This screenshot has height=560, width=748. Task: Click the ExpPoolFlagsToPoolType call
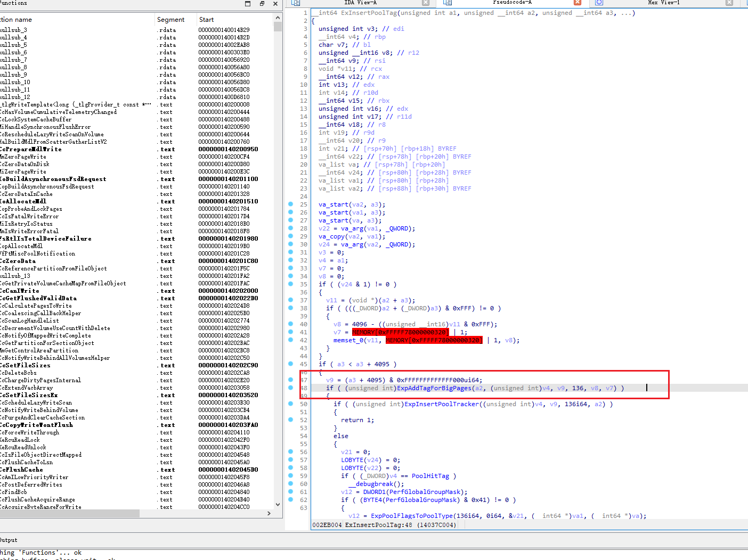click(x=412, y=516)
